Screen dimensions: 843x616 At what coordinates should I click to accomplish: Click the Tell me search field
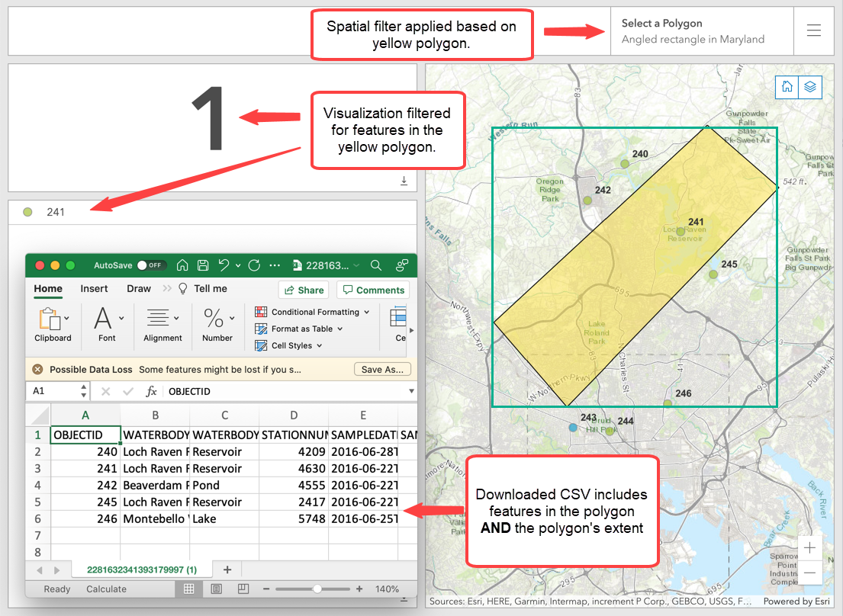(x=211, y=289)
